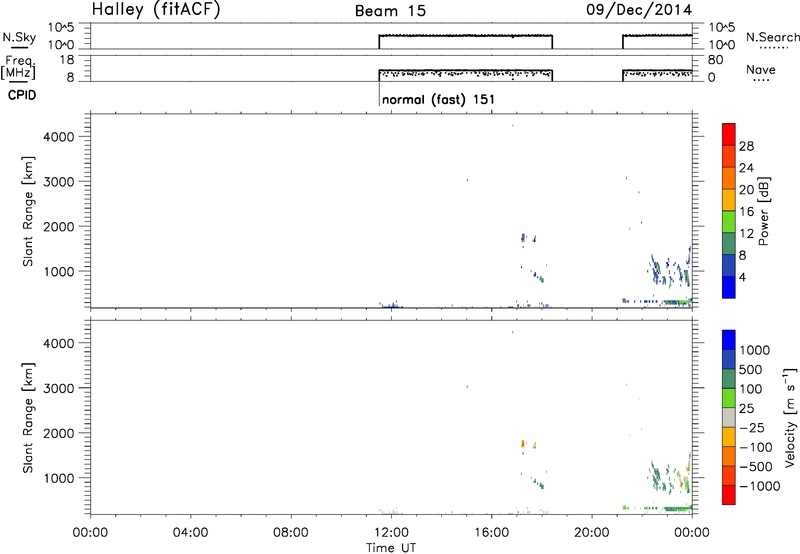
Task: Click the gray -25 to 25 Velocity swatch
Action: point(729,417)
